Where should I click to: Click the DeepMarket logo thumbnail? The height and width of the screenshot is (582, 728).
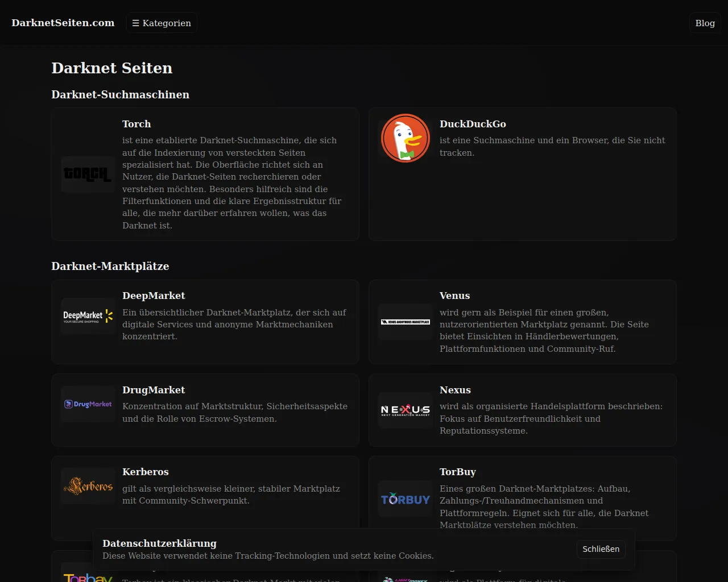(88, 317)
